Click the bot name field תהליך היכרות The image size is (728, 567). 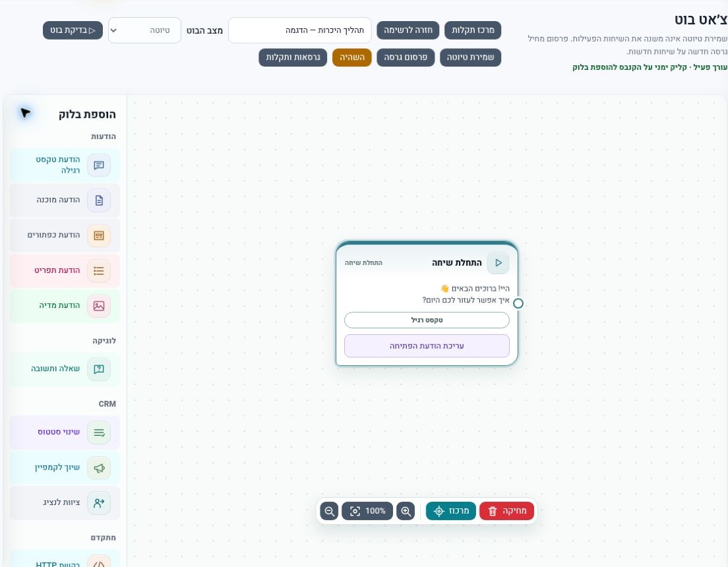coord(300,30)
